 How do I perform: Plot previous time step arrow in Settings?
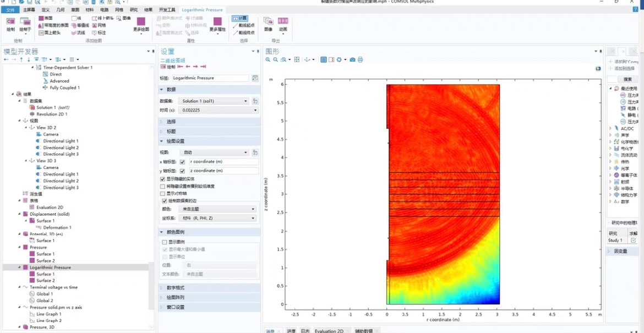[x=188, y=67]
